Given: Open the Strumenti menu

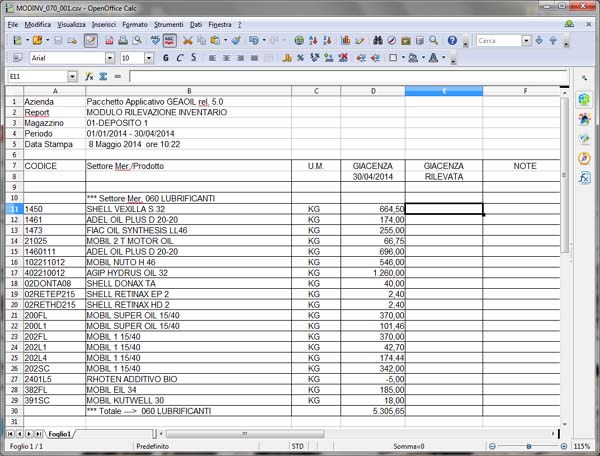Looking at the screenshot, I should pyautogui.click(x=169, y=24).
